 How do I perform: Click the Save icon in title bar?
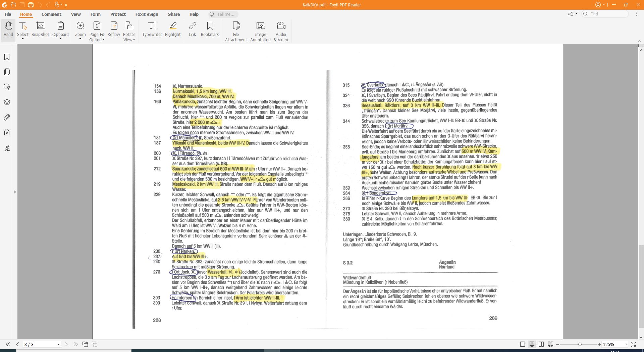coord(22,5)
